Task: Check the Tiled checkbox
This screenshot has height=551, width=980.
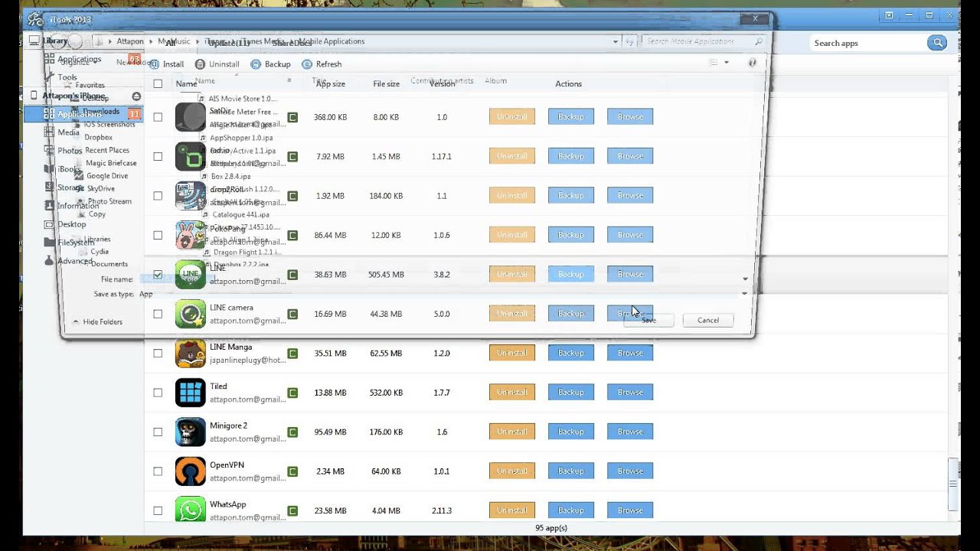Action: coord(158,393)
